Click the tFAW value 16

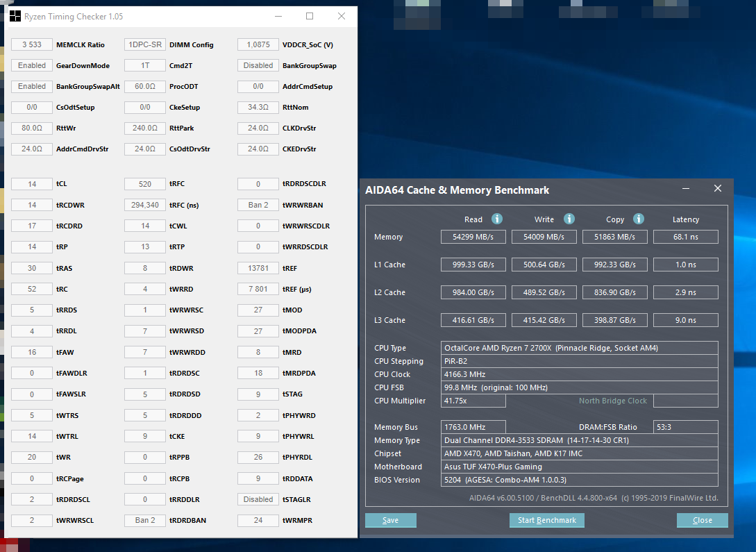pos(32,353)
